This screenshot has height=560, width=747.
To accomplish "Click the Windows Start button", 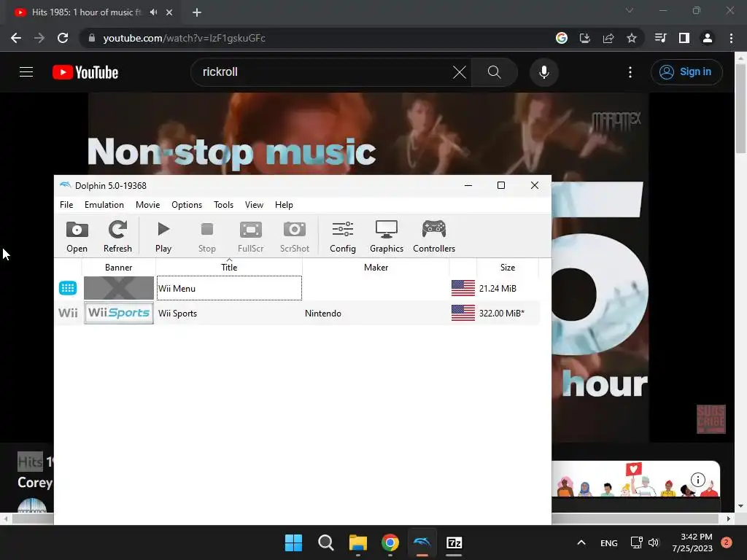I will click(293, 542).
